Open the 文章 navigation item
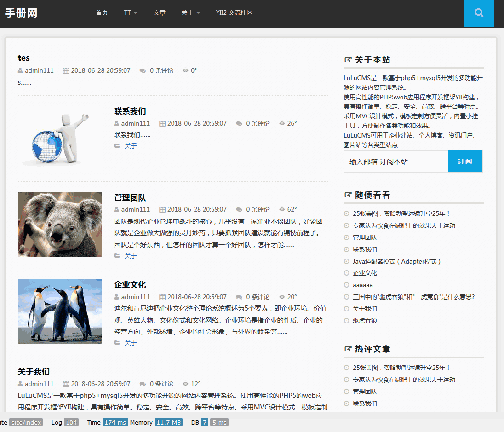 pyautogui.click(x=159, y=13)
